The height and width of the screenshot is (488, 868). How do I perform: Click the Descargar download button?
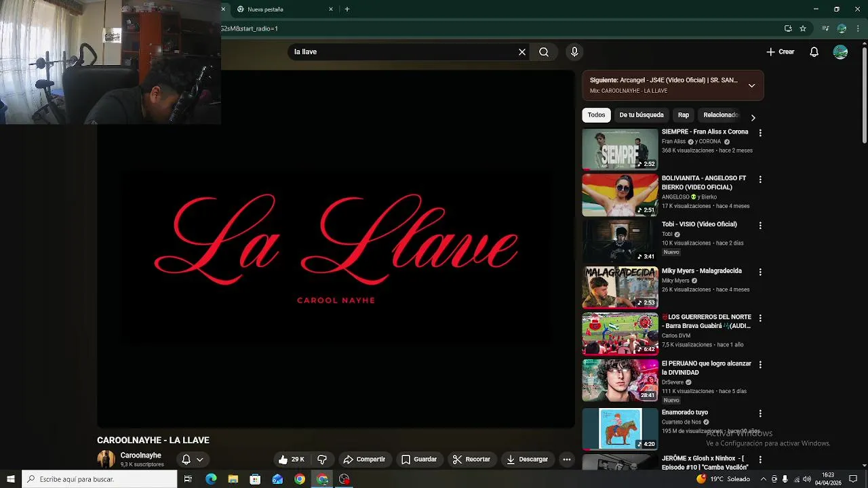pyautogui.click(x=527, y=460)
